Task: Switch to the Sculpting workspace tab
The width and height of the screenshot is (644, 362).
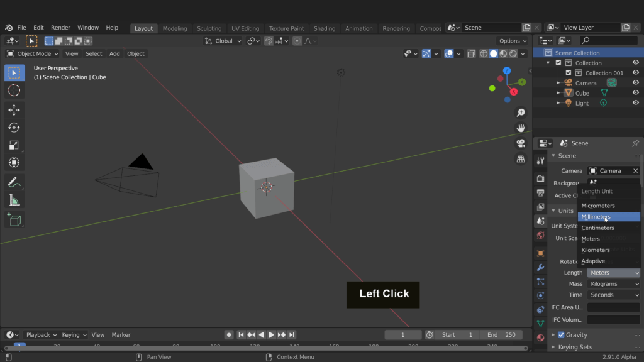Action: [x=209, y=28]
